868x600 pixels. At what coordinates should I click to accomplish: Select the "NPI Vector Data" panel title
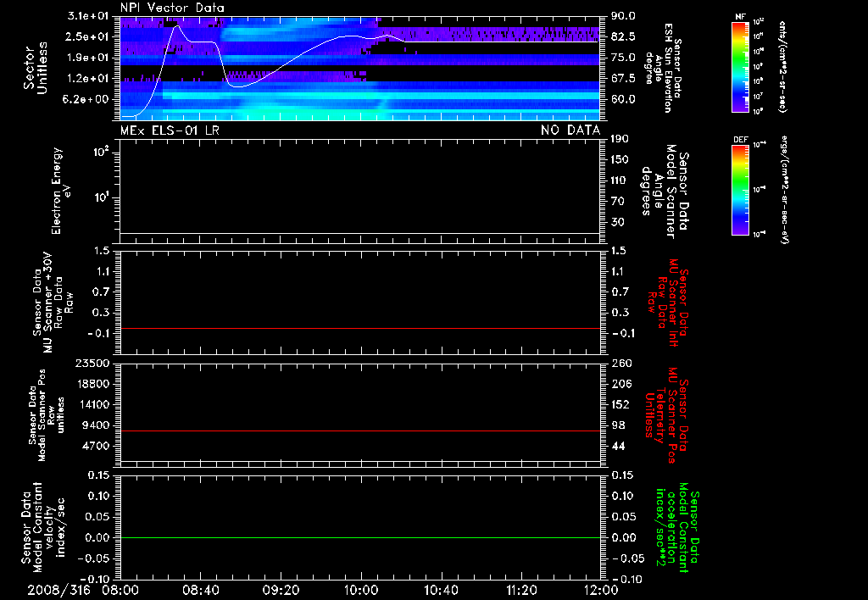pyautogui.click(x=172, y=8)
